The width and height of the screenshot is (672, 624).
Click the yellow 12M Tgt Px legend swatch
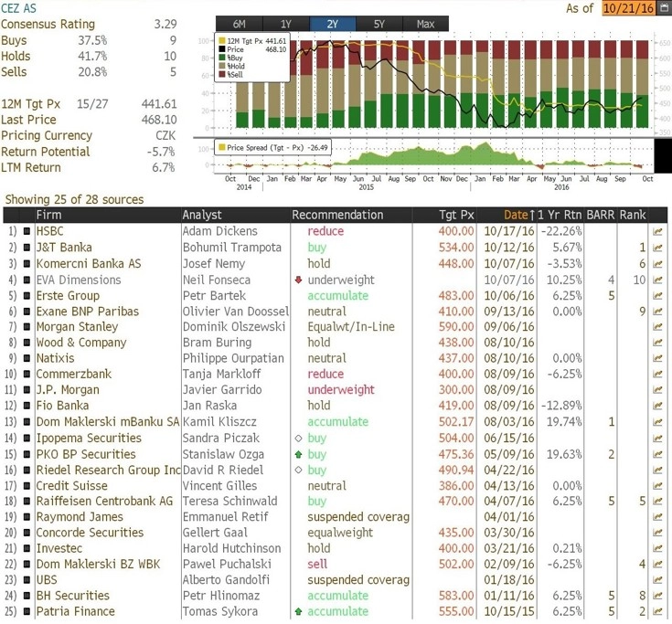(221, 41)
